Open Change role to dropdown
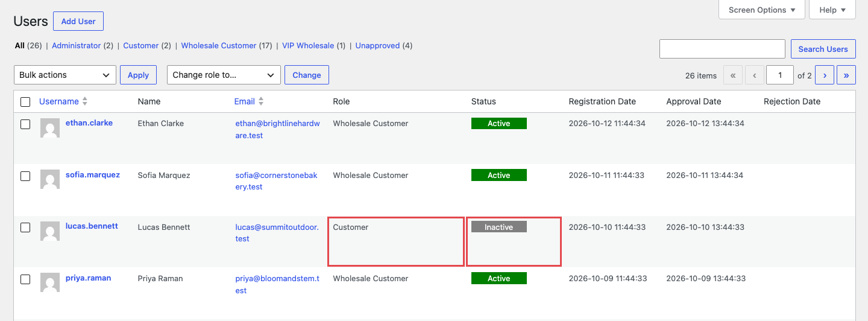The height and width of the screenshot is (321, 868). tap(224, 75)
